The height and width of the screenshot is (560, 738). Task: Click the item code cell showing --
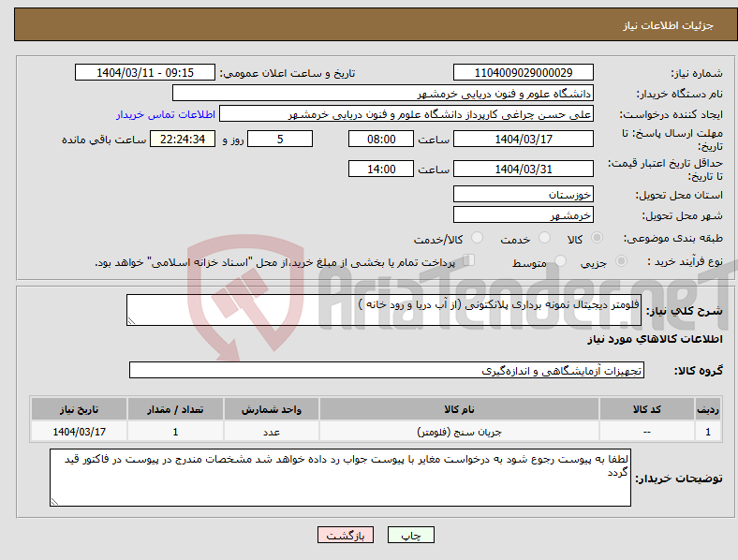pos(647,431)
